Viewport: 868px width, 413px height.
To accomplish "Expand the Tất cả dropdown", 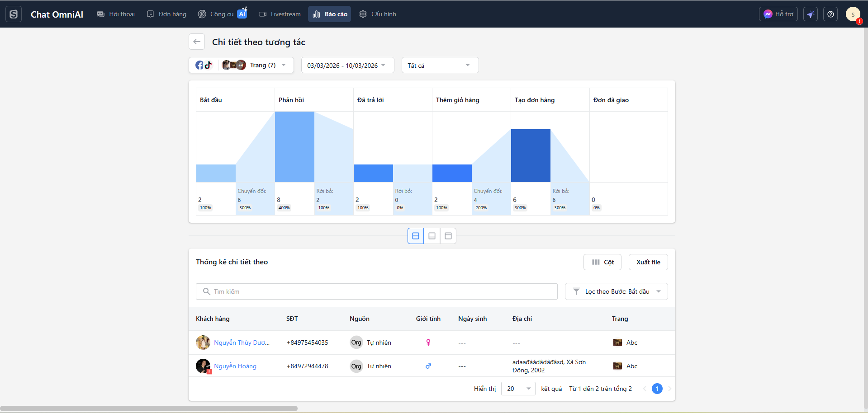I will [440, 65].
